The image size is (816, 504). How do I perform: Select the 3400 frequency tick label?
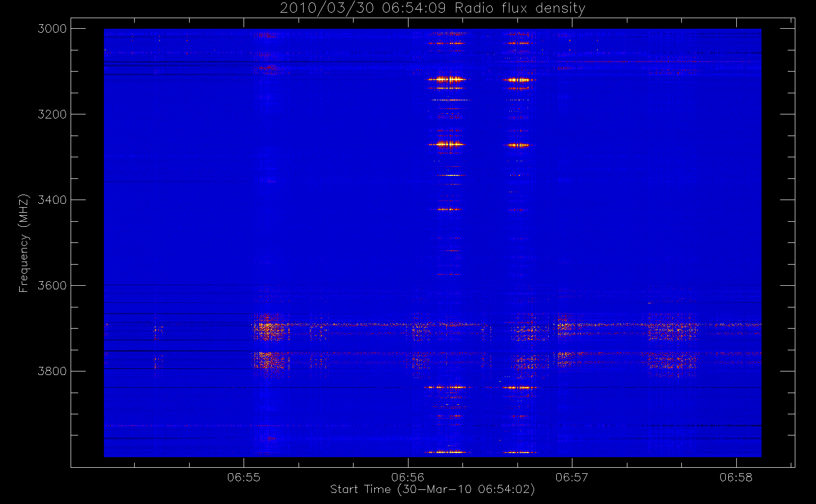[x=52, y=200]
